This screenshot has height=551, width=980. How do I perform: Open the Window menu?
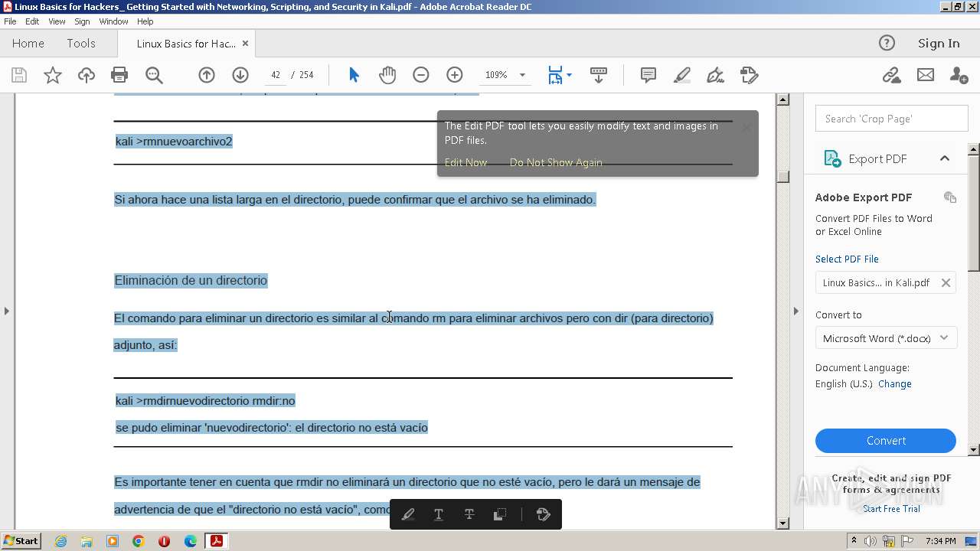[x=113, y=21]
